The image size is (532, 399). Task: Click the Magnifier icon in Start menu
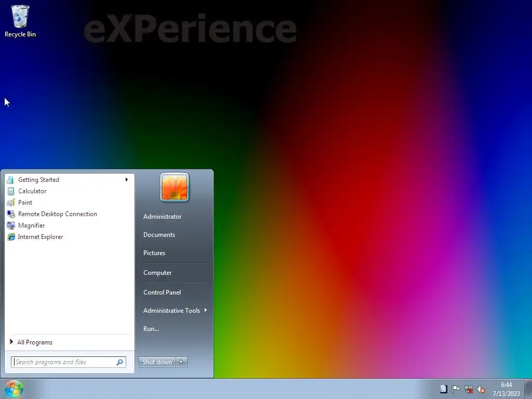(x=11, y=225)
